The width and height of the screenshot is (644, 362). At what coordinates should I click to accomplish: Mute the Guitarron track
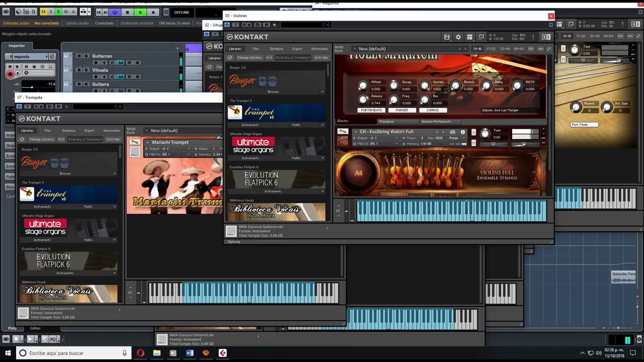[x=79, y=56]
